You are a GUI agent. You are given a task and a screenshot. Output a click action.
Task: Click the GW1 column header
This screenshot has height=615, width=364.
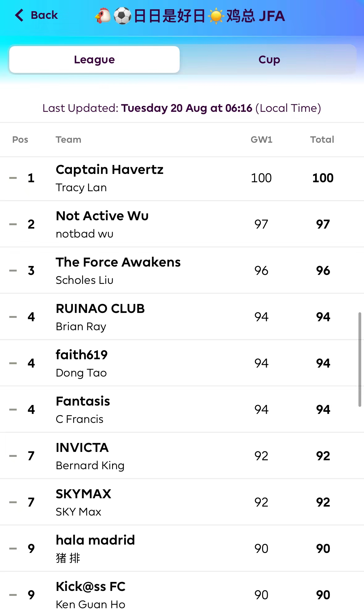[x=261, y=140]
